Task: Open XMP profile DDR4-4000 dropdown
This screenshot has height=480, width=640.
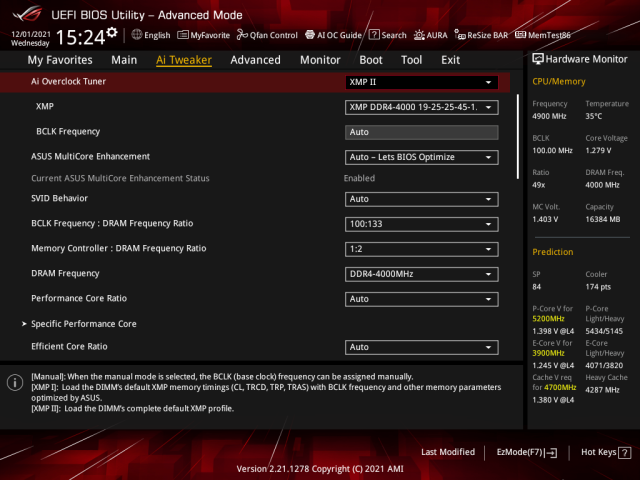Action: [x=421, y=107]
